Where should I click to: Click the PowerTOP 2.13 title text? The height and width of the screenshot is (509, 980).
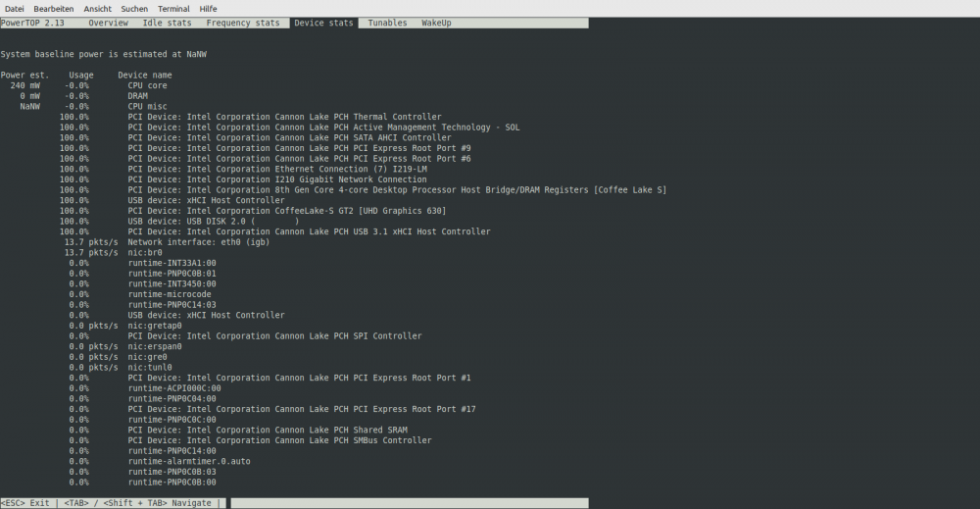pyautogui.click(x=32, y=23)
